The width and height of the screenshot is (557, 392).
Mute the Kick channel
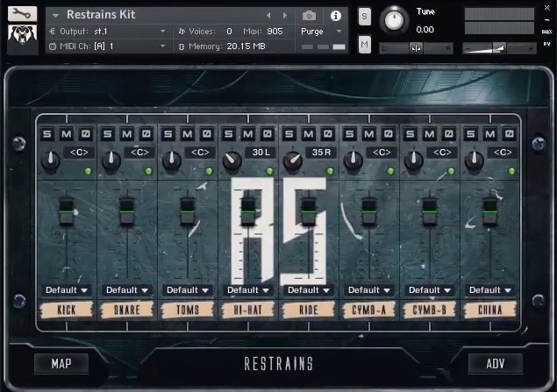point(67,134)
